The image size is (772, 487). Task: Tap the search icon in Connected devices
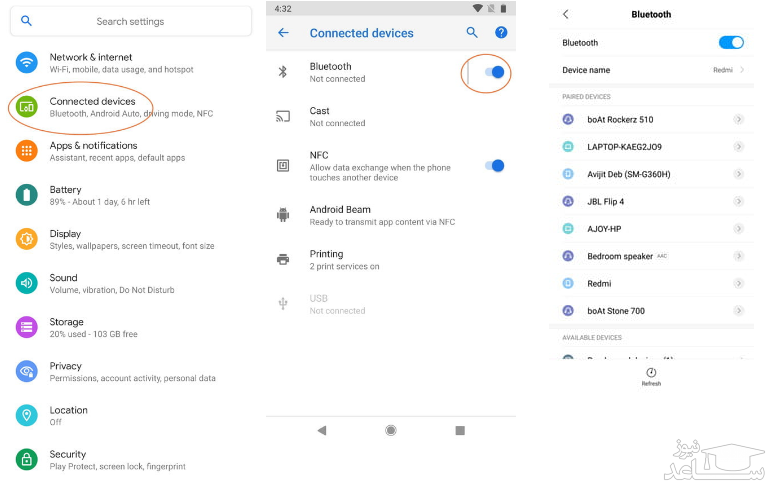[x=472, y=33]
